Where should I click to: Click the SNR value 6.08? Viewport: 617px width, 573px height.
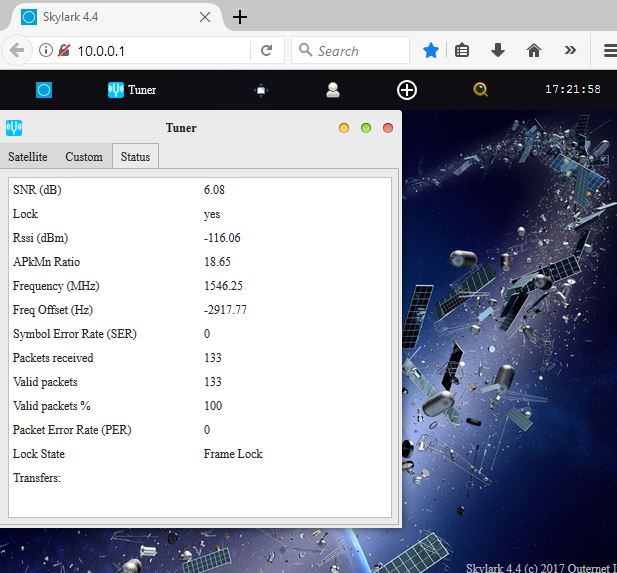[x=214, y=190]
